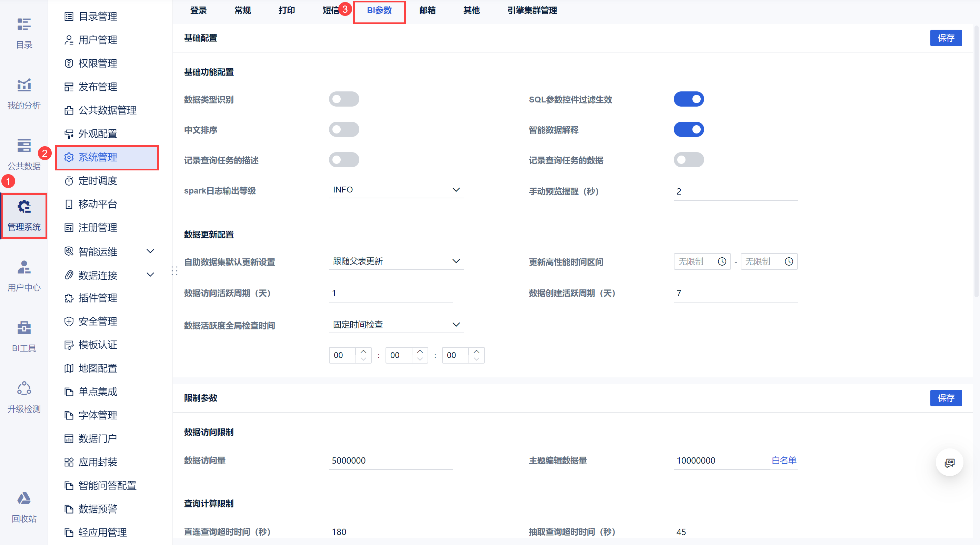Open the 白名单 link
The height and width of the screenshot is (545, 980).
pos(784,460)
